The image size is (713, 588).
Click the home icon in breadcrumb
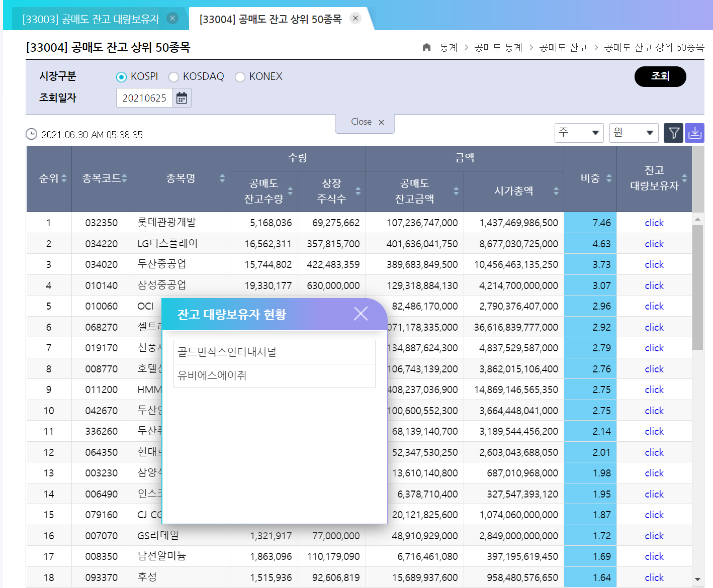(x=426, y=47)
